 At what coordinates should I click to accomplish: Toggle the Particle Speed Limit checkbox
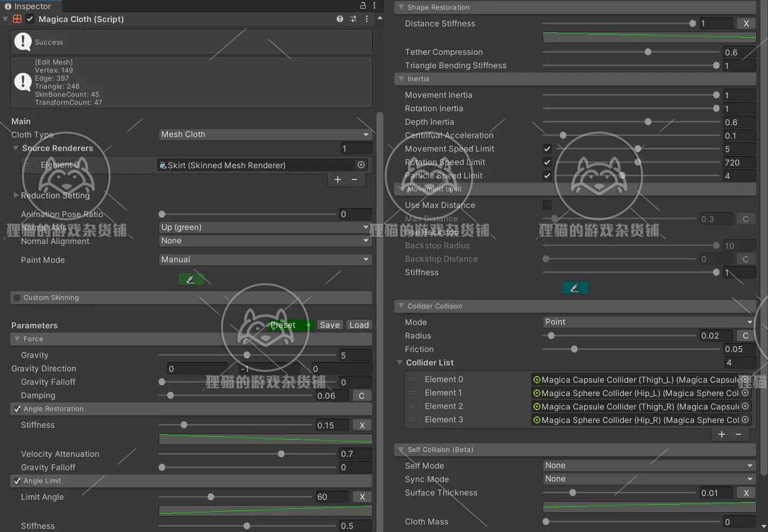547,176
